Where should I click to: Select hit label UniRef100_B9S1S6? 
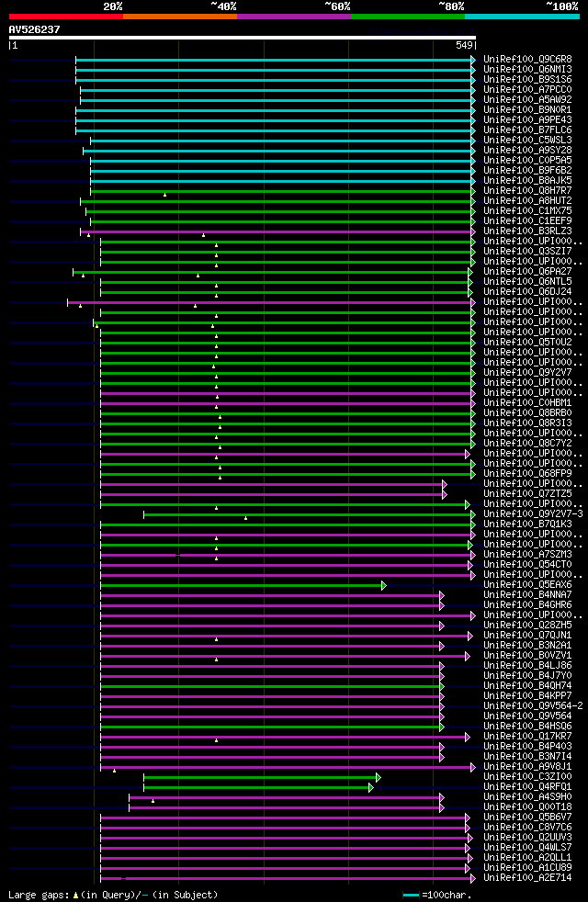(x=527, y=79)
